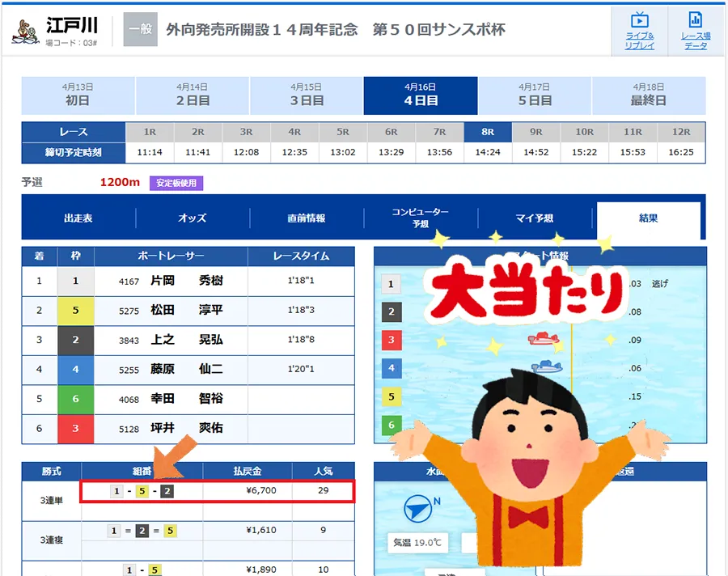Open the マイ予想 tab

tap(535, 218)
